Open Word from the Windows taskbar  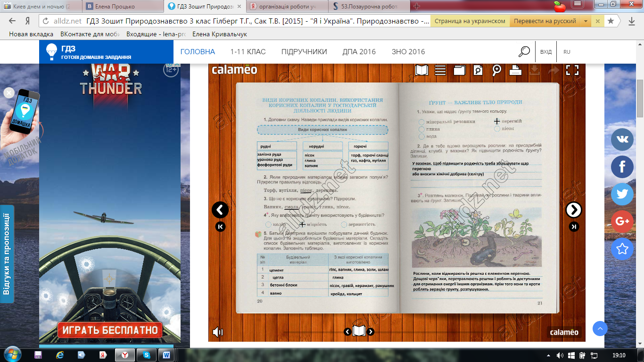(166, 355)
